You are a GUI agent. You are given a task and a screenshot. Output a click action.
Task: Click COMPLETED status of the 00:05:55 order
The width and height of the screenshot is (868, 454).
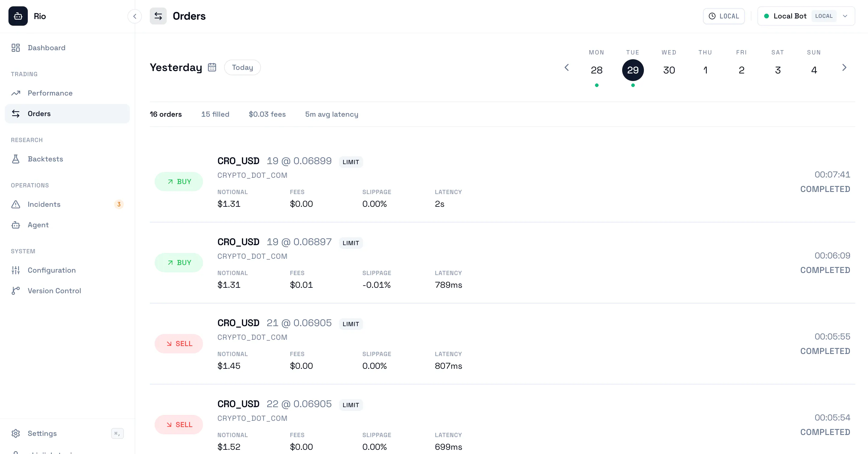pos(825,351)
